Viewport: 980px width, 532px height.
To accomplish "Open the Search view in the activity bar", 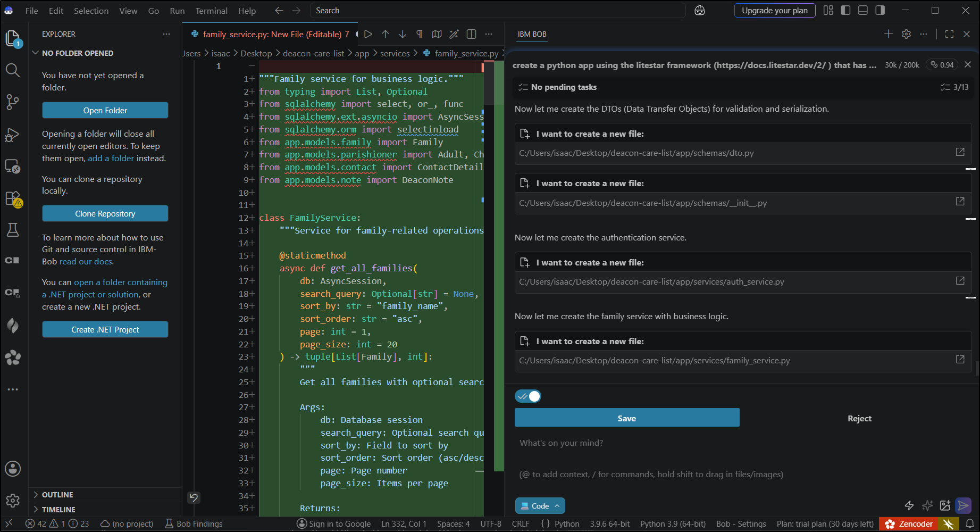I will (x=13, y=70).
